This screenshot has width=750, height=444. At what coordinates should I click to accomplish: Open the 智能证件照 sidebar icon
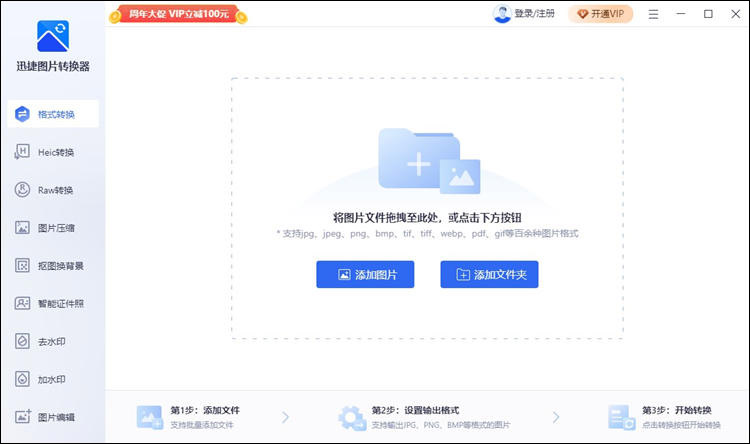(22, 303)
